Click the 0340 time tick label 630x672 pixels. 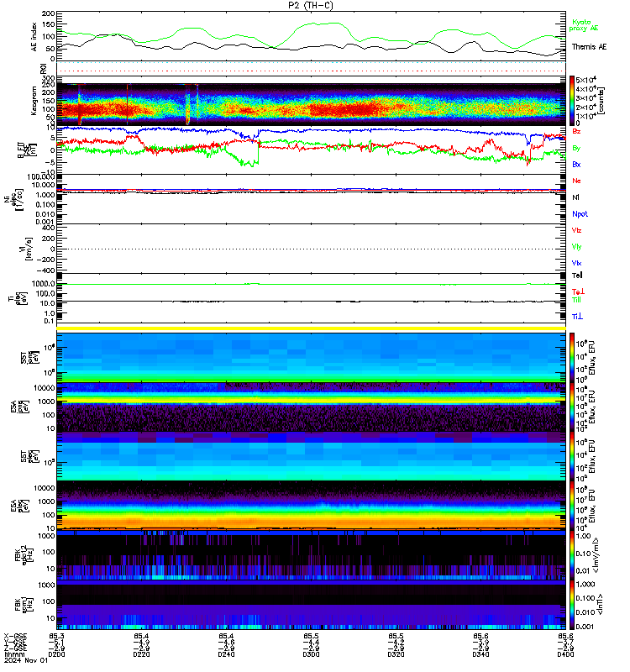click(x=480, y=654)
